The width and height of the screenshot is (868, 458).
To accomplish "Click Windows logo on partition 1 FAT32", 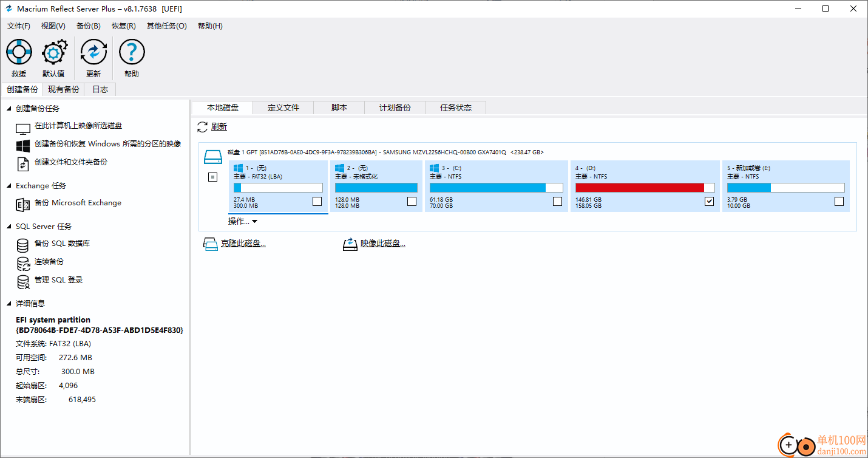I will [x=238, y=168].
